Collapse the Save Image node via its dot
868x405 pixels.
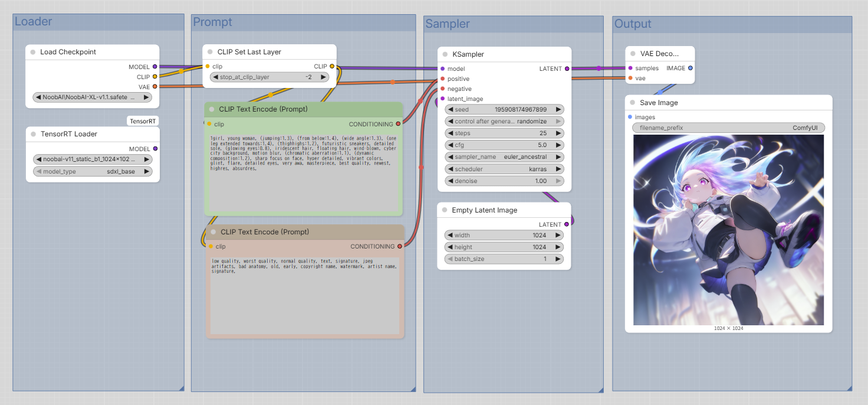633,103
